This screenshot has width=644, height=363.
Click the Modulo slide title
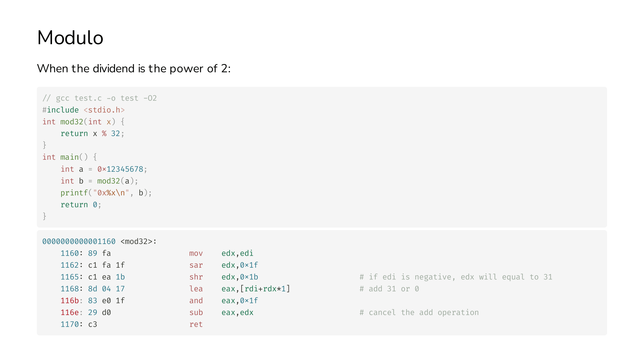pyautogui.click(x=70, y=38)
